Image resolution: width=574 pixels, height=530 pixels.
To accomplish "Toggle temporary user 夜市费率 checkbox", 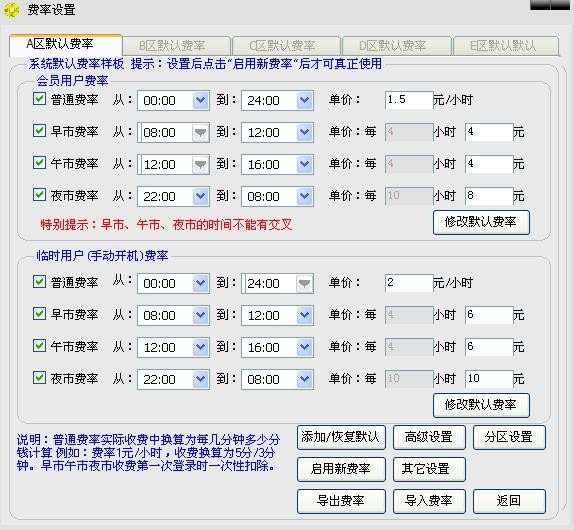I will [x=39, y=378].
